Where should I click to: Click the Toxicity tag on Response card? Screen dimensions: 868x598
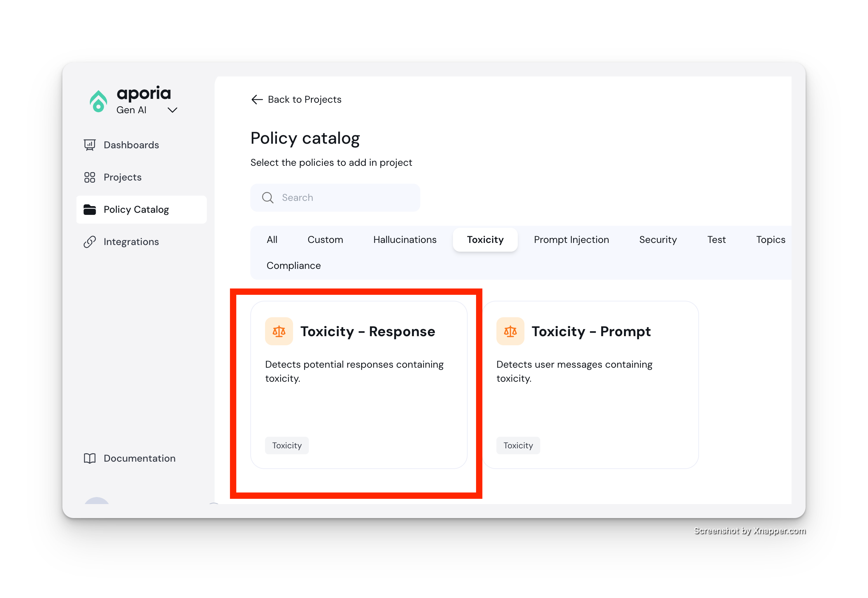point(286,445)
